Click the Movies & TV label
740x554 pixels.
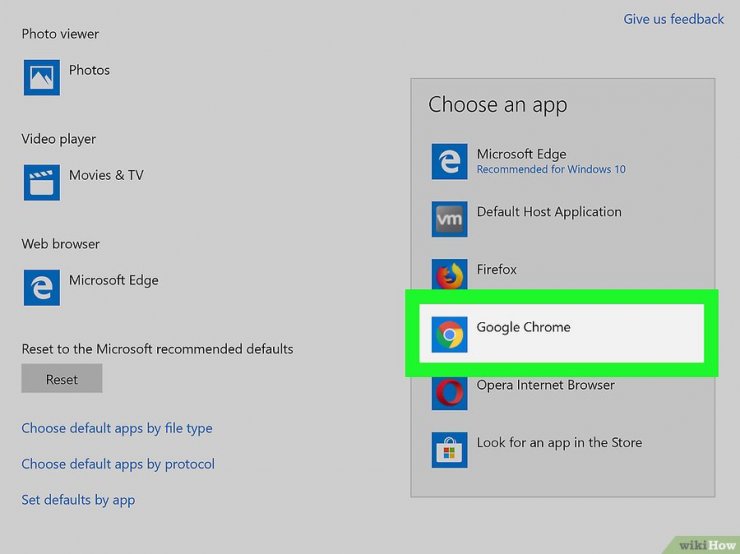click(106, 175)
